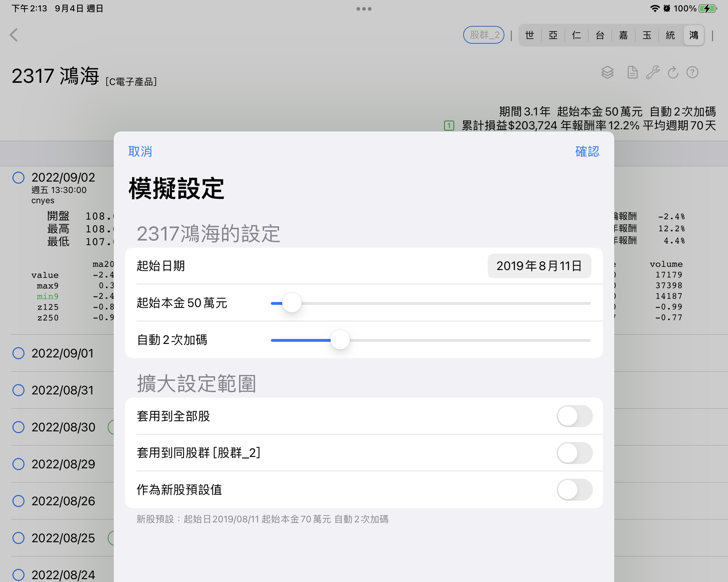This screenshot has height=582, width=728.
Task: Switch to the 統 stock tab
Action: tap(670, 35)
